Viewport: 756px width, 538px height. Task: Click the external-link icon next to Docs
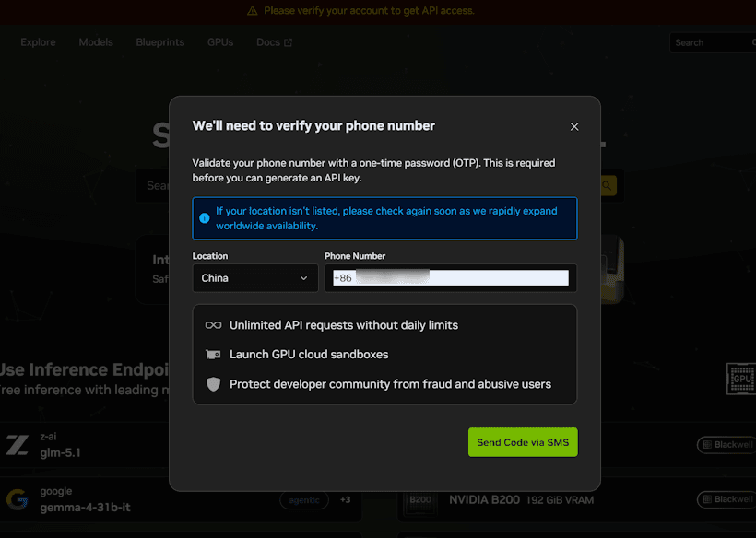tap(289, 41)
